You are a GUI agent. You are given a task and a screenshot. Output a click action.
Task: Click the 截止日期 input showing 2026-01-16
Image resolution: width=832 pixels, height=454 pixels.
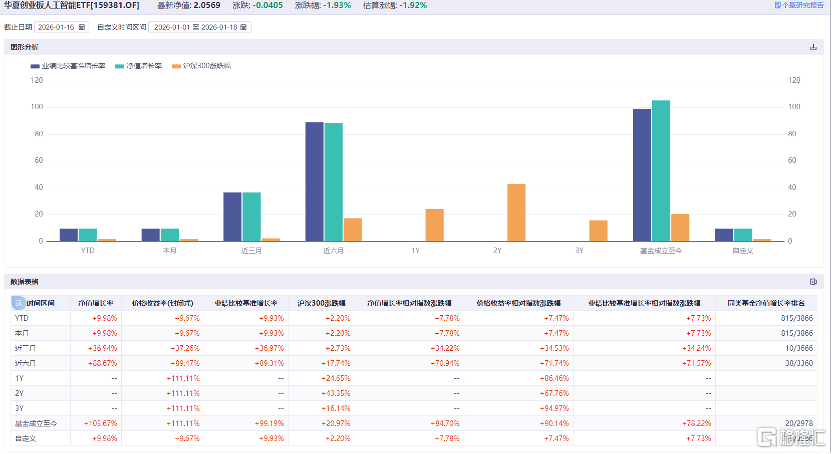pos(62,27)
